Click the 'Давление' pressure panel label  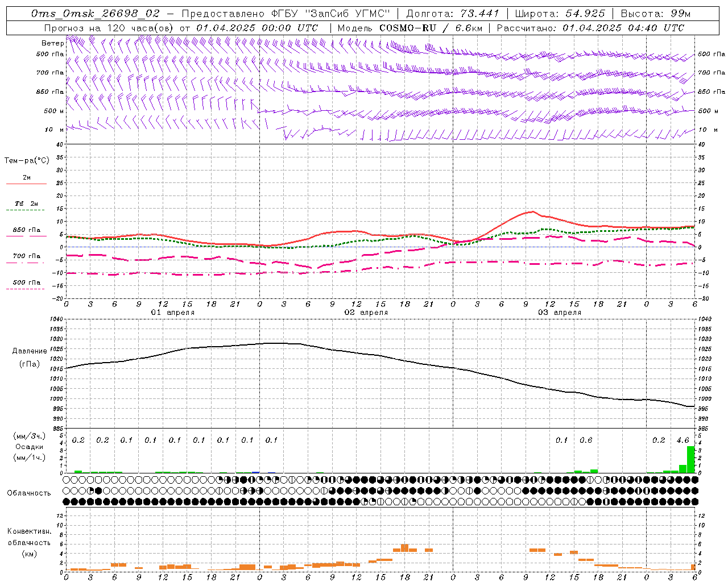[30, 351]
